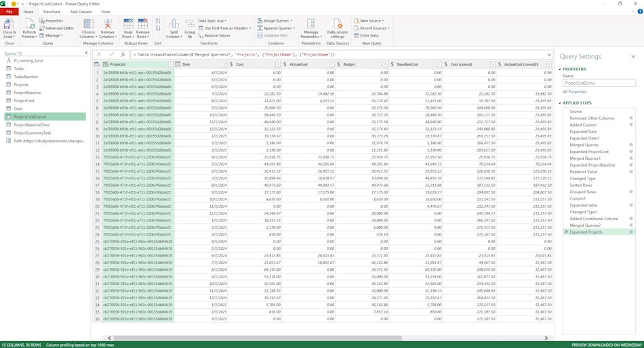Click Refresh Preview icon
The image size is (644, 348).
(x=29, y=24)
